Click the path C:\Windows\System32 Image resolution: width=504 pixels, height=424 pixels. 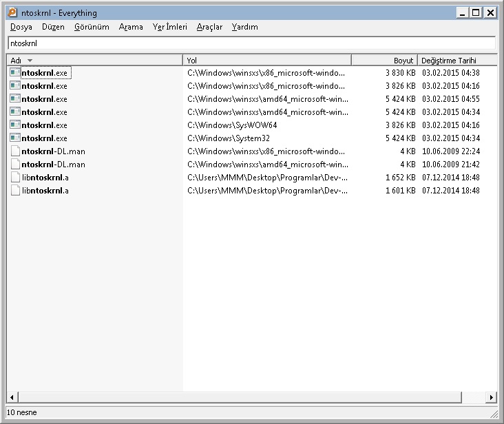[x=229, y=138]
